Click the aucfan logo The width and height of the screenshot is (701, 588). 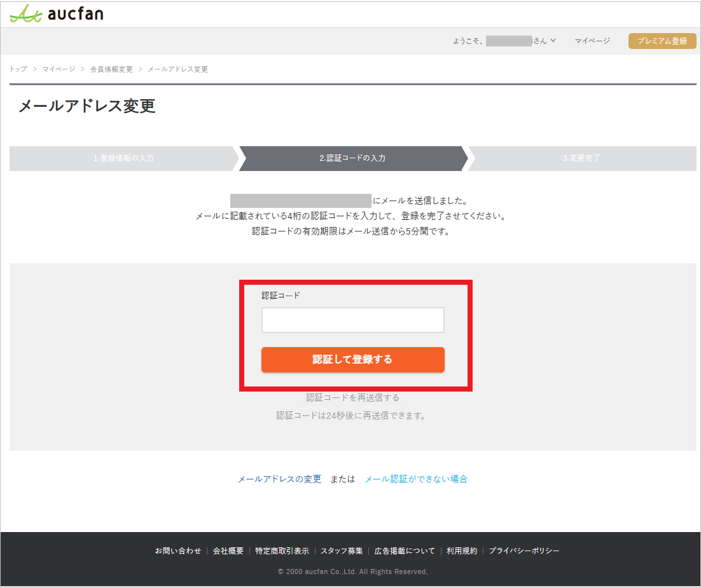click(57, 13)
